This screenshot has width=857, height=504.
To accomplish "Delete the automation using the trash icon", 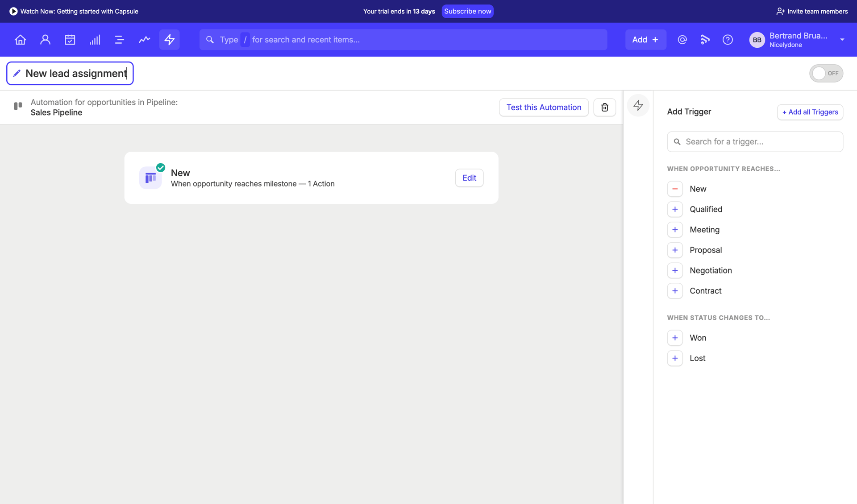I will tap(604, 107).
